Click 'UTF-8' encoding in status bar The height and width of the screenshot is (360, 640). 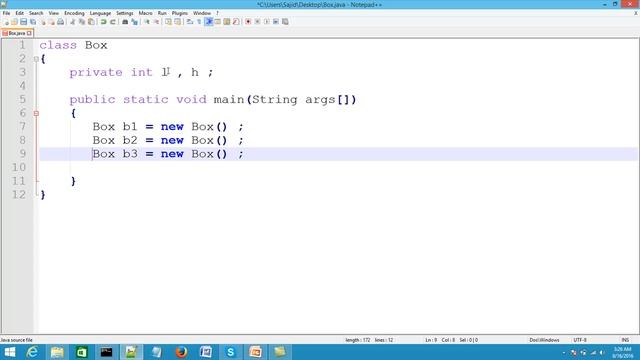(580, 340)
